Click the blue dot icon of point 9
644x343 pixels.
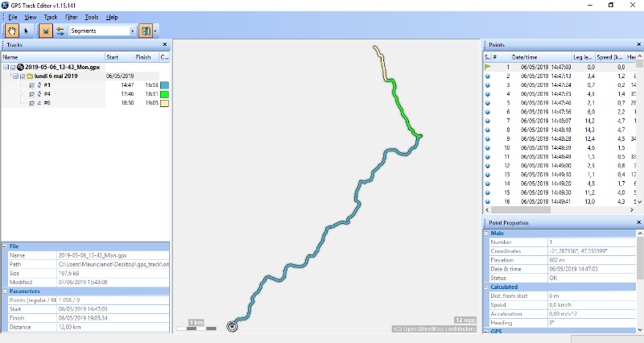488,138
